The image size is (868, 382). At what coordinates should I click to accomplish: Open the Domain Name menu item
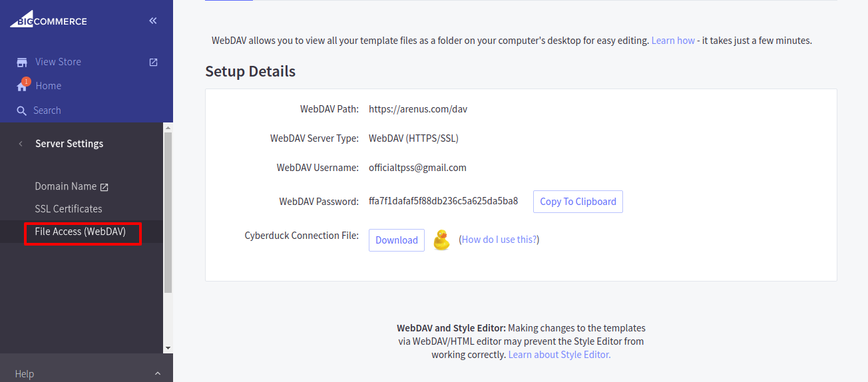tap(65, 186)
